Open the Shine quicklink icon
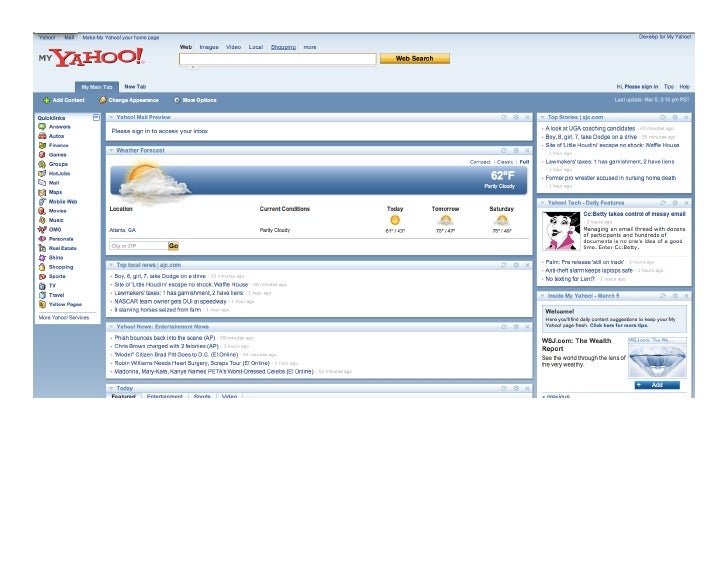 [x=42, y=258]
